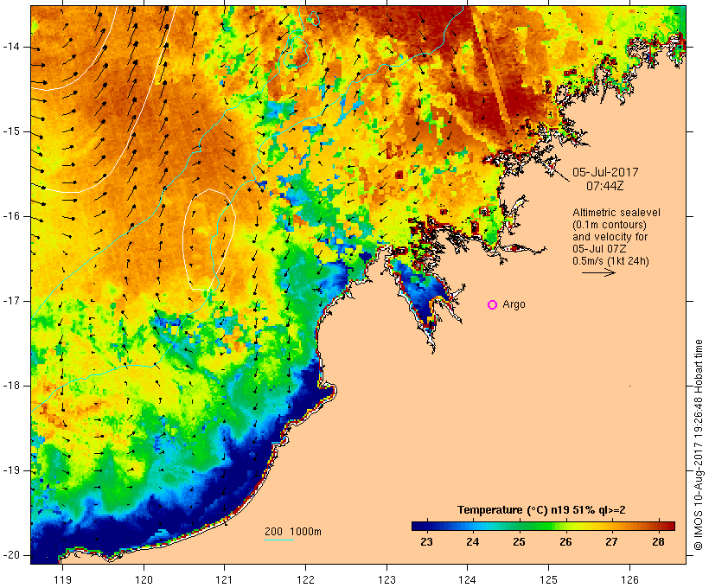This screenshot has width=709, height=588.
Task: Click latitude axis label '-19'
Action: 11,470
